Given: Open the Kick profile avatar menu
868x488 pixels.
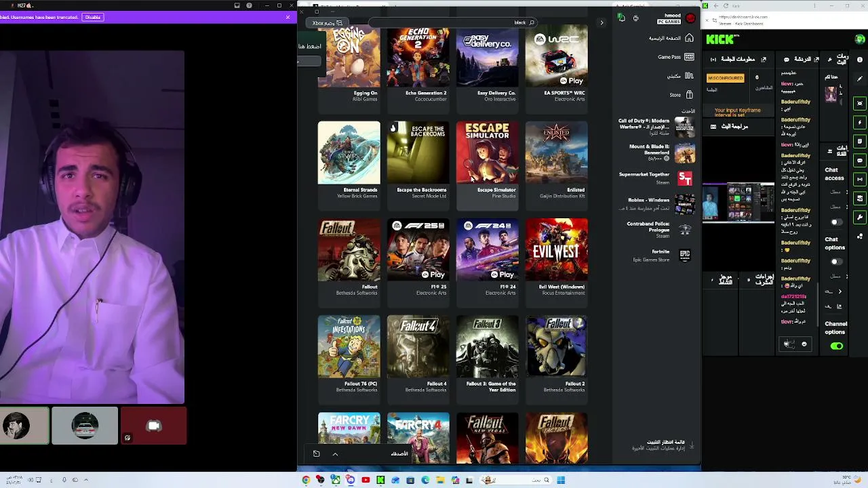Looking at the screenshot, I should coord(861,39).
